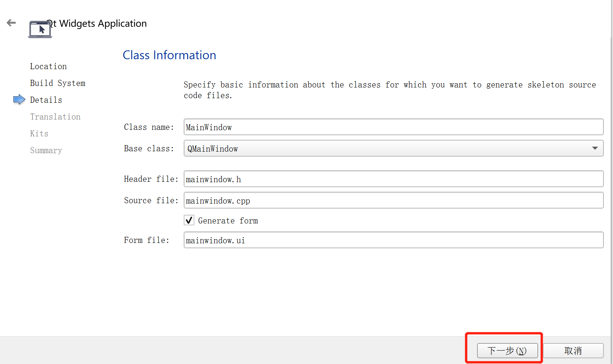This screenshot has height=364, width=613.
Task: Focus the Form file field mainwindow.ui
Action: [x=393, y=240]
